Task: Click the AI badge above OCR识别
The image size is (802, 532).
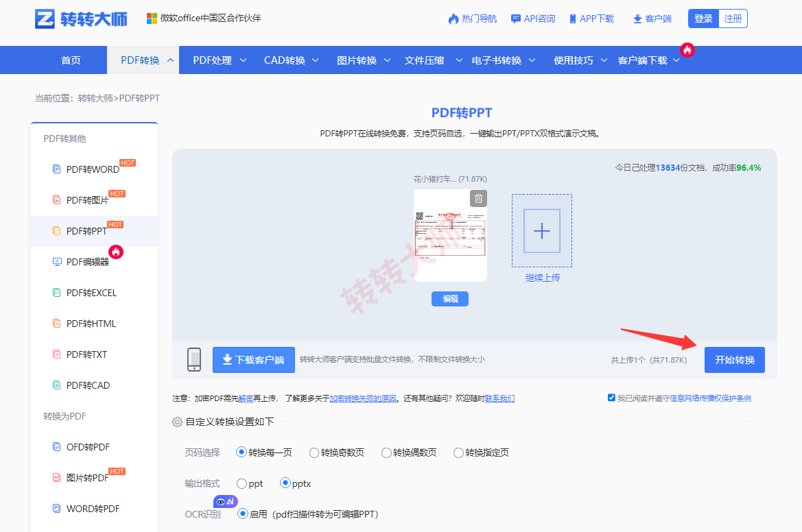Action: click(x=226, y=501)
